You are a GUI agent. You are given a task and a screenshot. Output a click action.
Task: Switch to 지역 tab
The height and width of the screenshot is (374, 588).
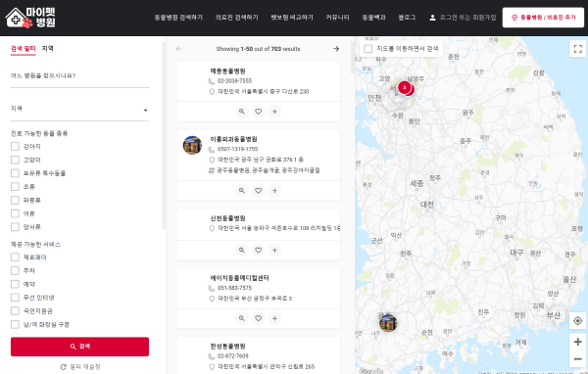tap(48, 48)
